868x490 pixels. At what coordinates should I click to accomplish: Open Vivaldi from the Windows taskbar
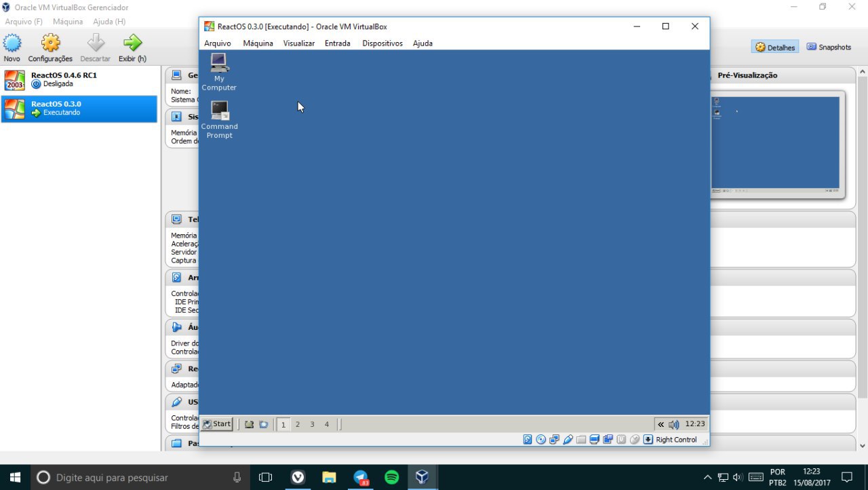coord(298,477)
